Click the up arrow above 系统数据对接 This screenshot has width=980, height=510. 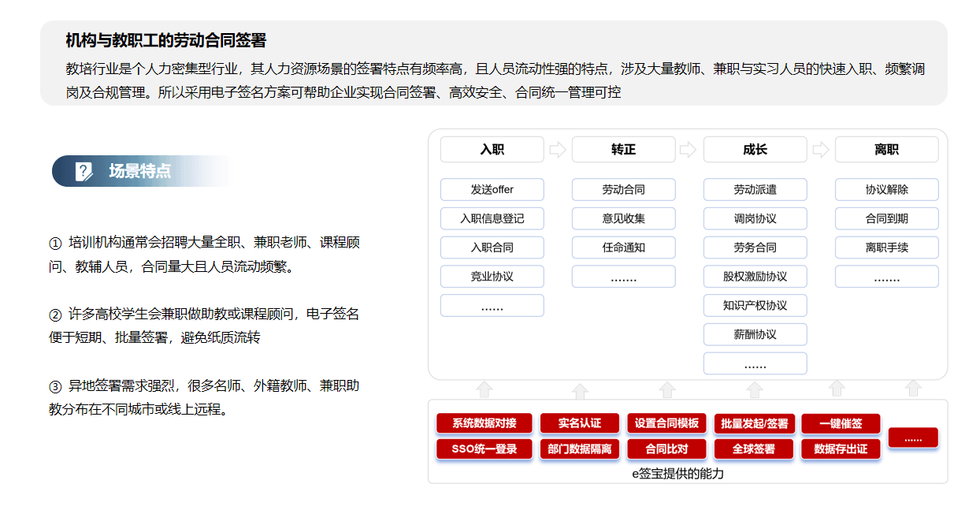[485, 389]
